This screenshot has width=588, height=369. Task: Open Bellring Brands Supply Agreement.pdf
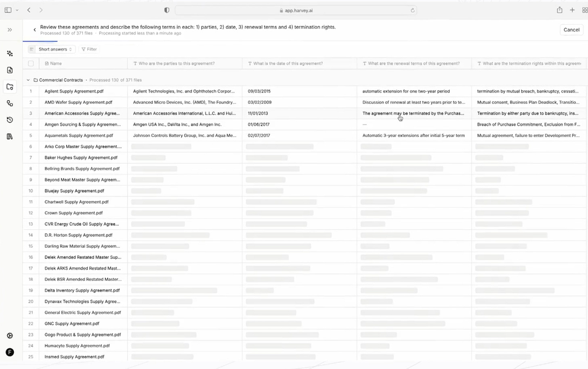pyautogui.click(x=82, y=169)
